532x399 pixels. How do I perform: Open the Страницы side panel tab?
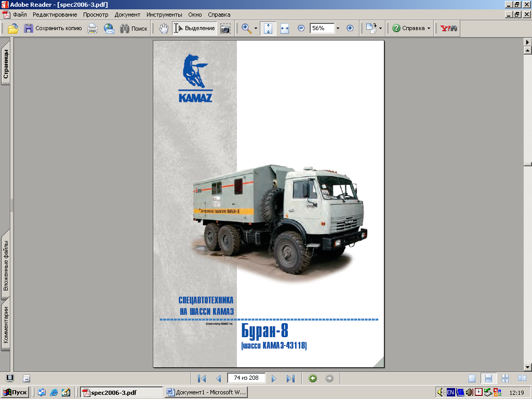6,63
